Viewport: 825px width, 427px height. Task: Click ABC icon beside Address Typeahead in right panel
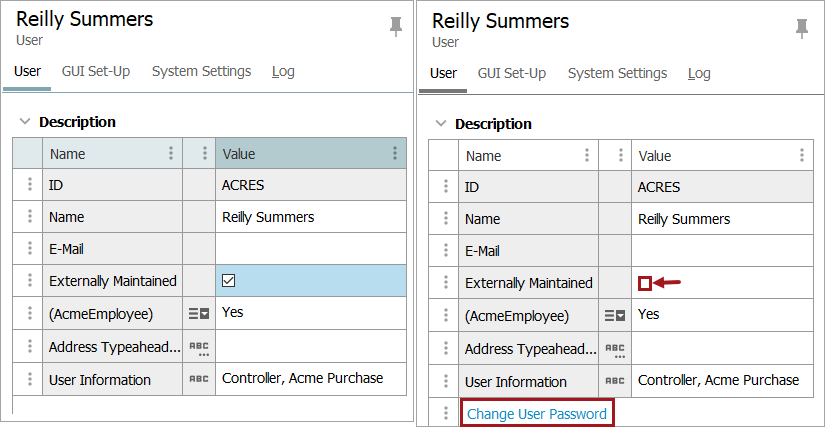coord(614,350)
